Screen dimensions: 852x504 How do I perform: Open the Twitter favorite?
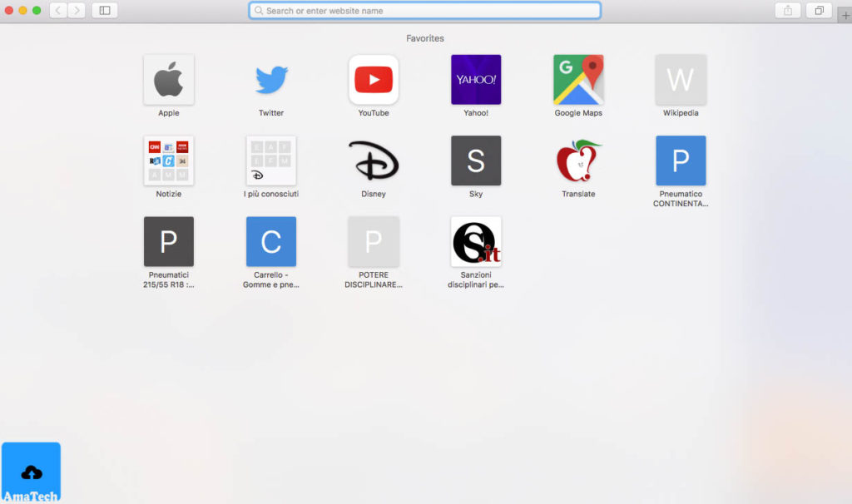coord(271,79)
